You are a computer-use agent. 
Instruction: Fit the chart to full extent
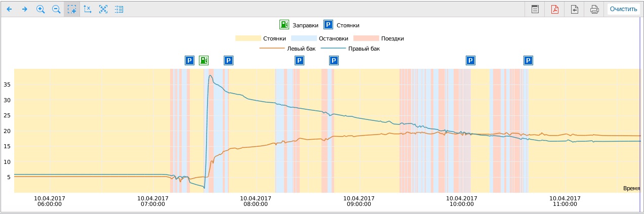pos(103,9)
